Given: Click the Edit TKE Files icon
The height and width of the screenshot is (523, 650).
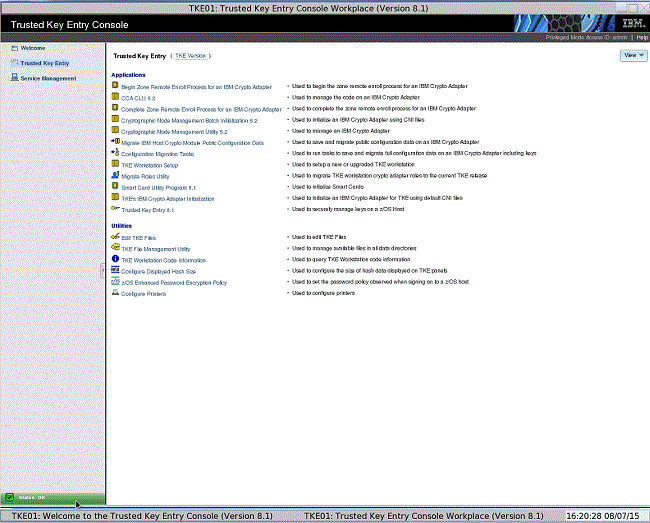Looking at the screenshot, I should [115, 237].
